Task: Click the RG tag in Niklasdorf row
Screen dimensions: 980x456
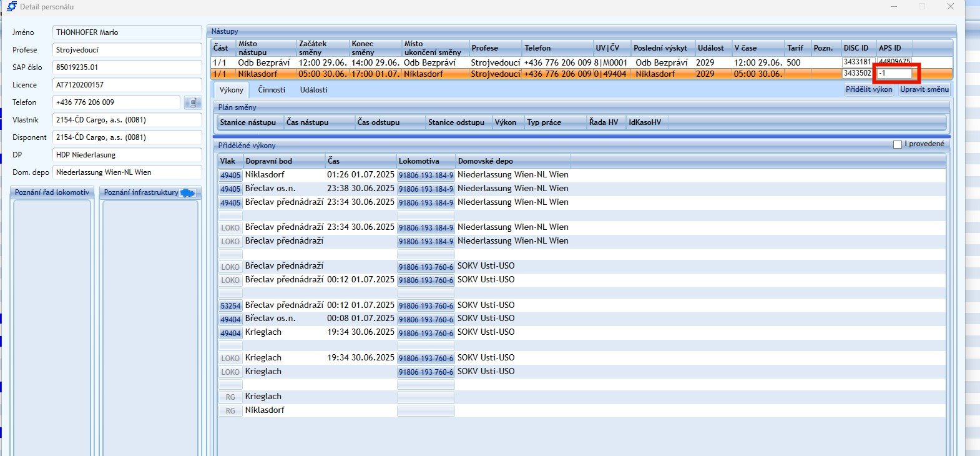Action: click(x=230, y=411)
